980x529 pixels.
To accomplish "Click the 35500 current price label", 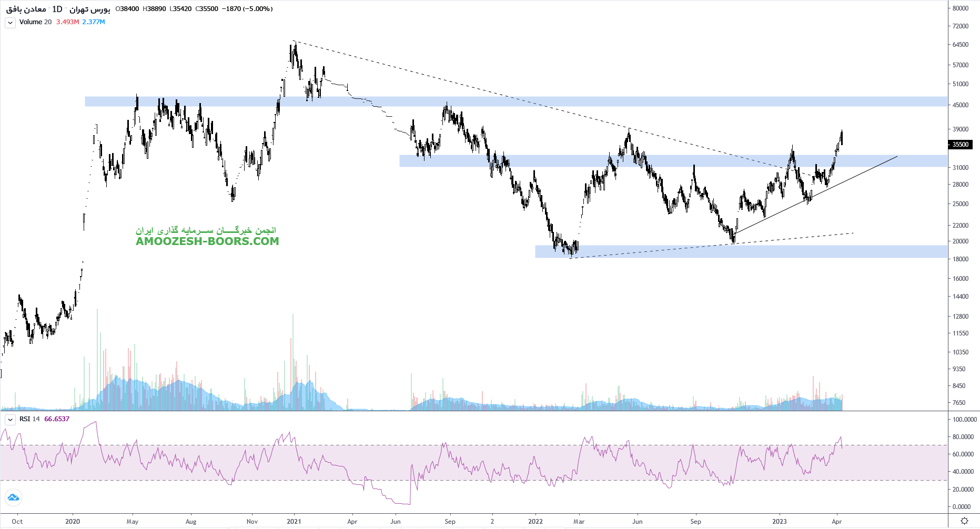I will 960,145.
